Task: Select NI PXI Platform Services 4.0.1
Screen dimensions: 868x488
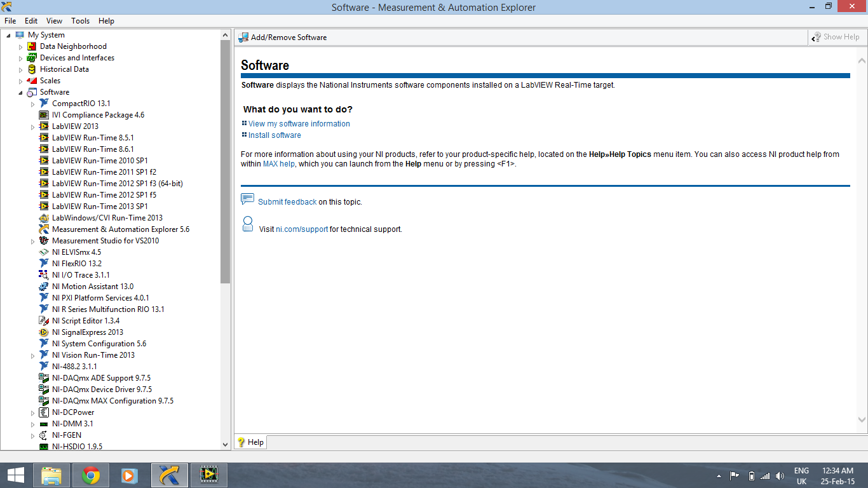Action: click(100, 298)
